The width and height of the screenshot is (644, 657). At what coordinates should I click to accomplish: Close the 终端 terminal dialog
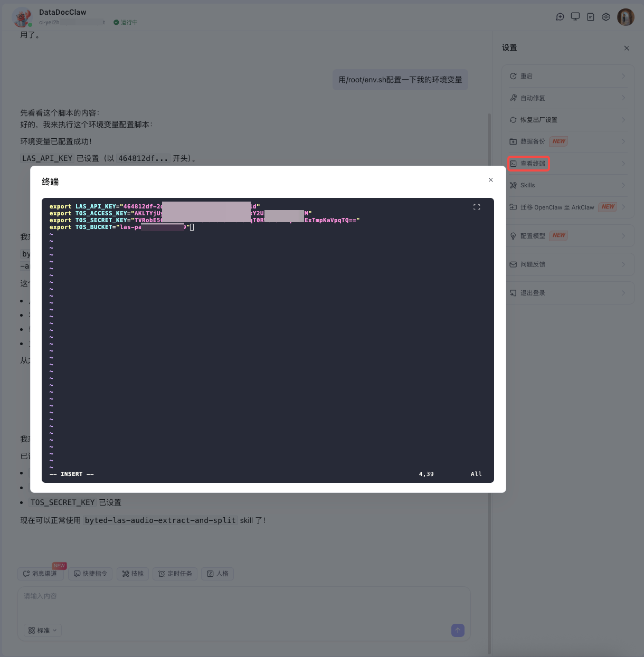pos(491,180)
